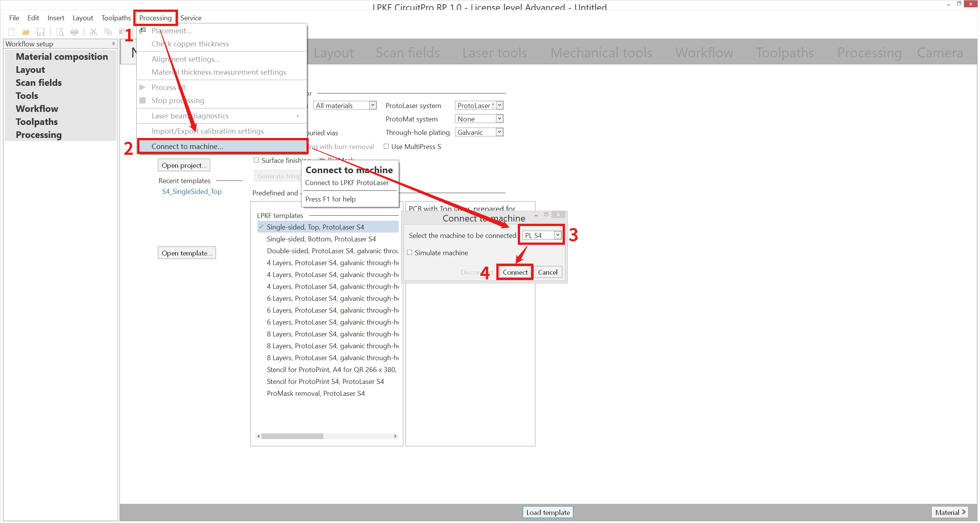Select Connect to machine... menu entry
Viewport: 980px width, 523px height.
[187, 146]
